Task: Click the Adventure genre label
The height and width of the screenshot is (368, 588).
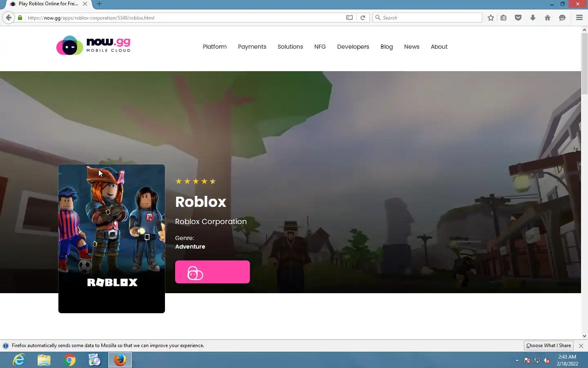Action: coord(190,247)
